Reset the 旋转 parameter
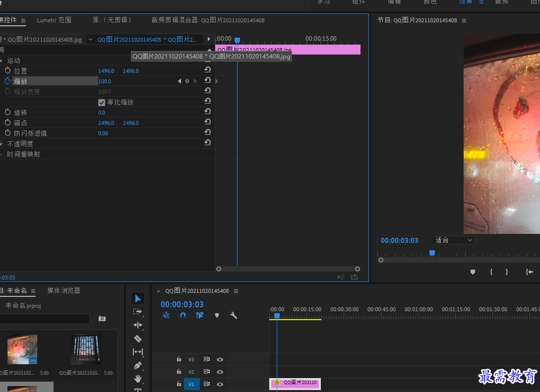Screen dimensions: 540x392 point(207,112)
